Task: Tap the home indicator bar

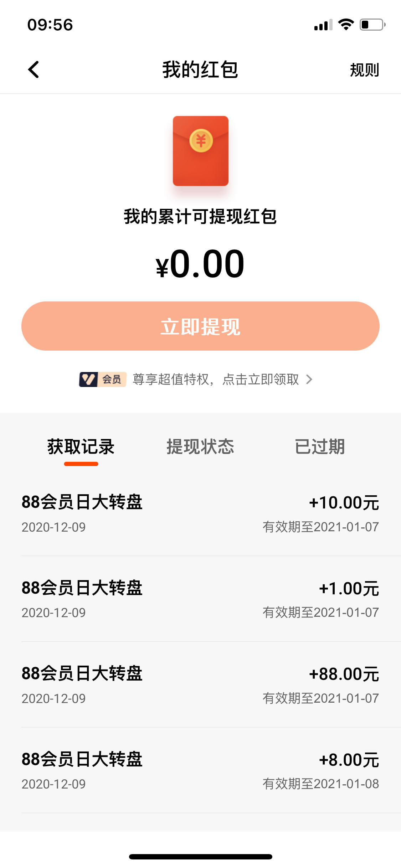Action: pyautogui.click(x=201, y=857)
